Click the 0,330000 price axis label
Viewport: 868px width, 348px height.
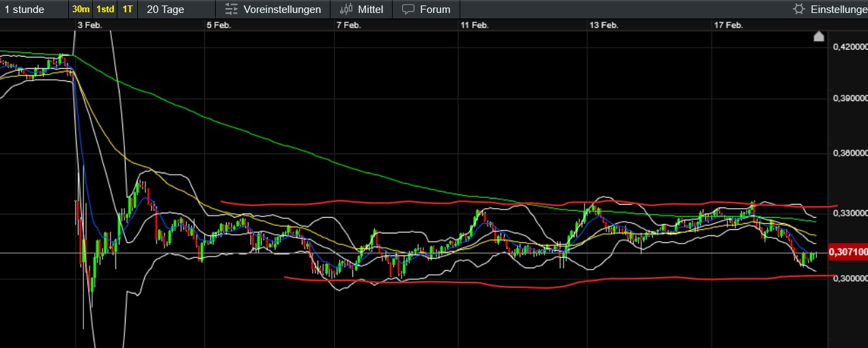[850, 214]
